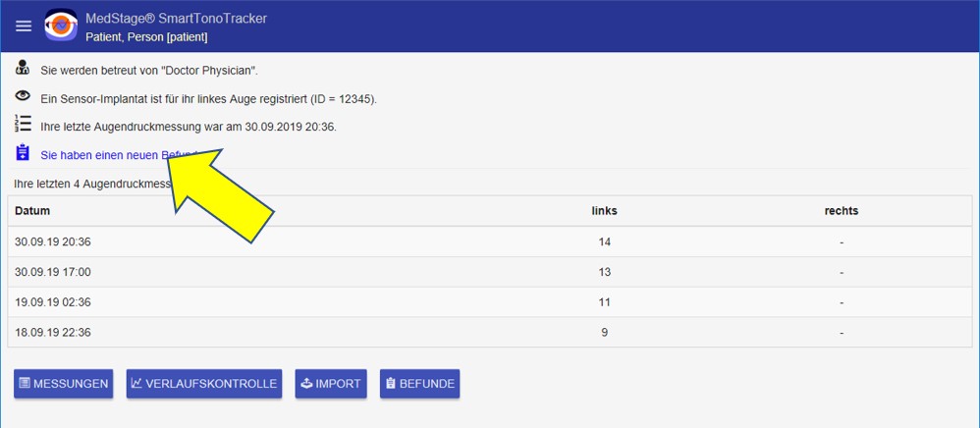Sort by the Datum column header

coord(32,211)
